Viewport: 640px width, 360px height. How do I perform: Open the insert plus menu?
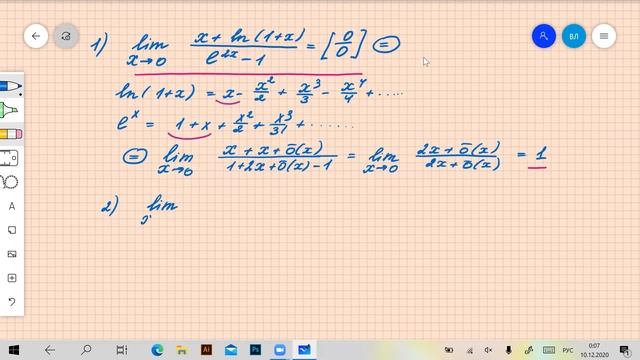[12, 278]
